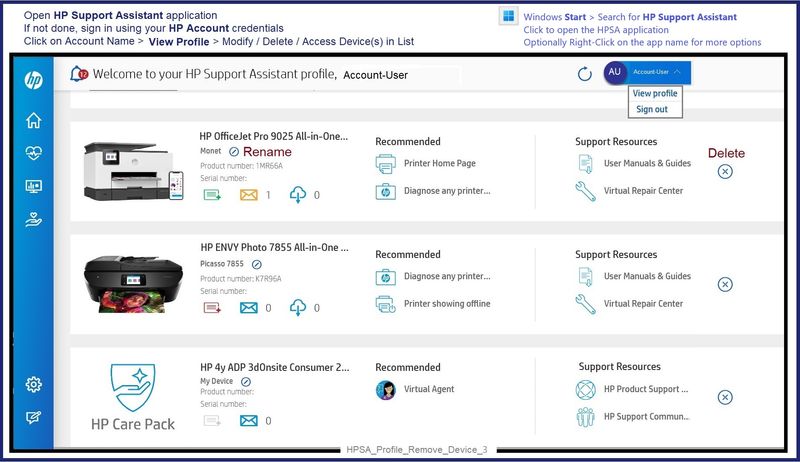Click the refresh icon near account
Screen dimensions: 800x462
(585, 74)
